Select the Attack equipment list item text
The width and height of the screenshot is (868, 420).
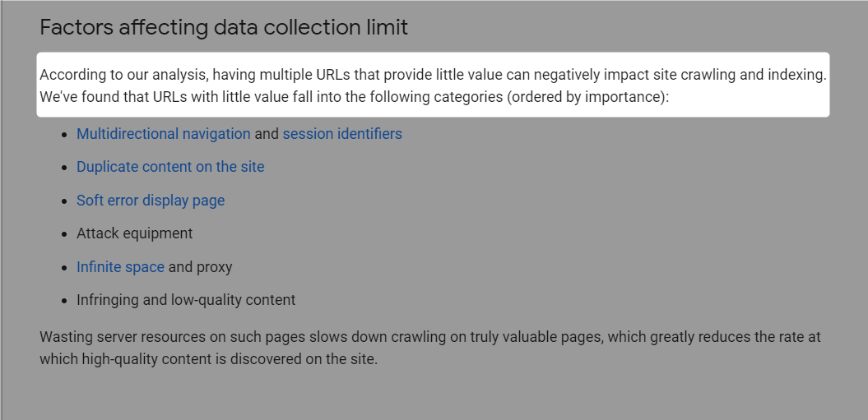(134, 233)
